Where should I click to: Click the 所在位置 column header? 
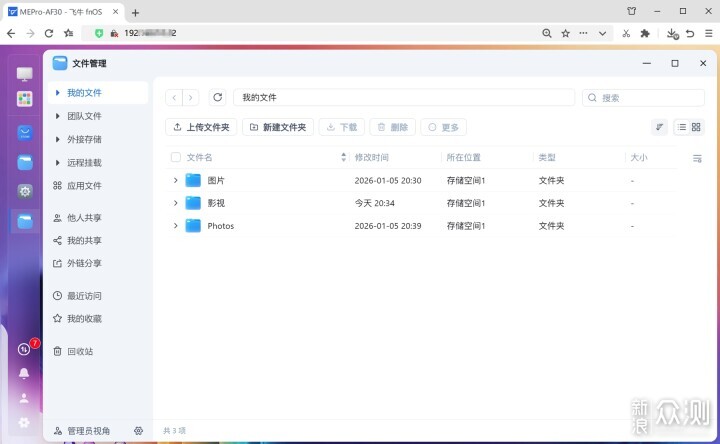click(463, 157)
